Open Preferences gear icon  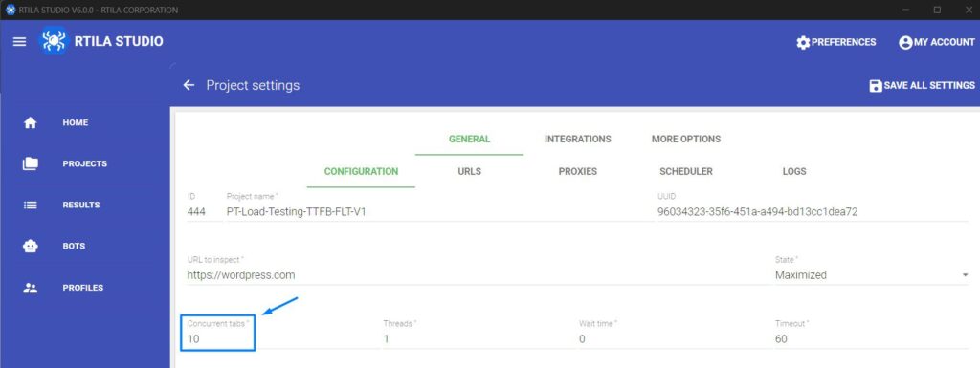(x=803, y=42)
